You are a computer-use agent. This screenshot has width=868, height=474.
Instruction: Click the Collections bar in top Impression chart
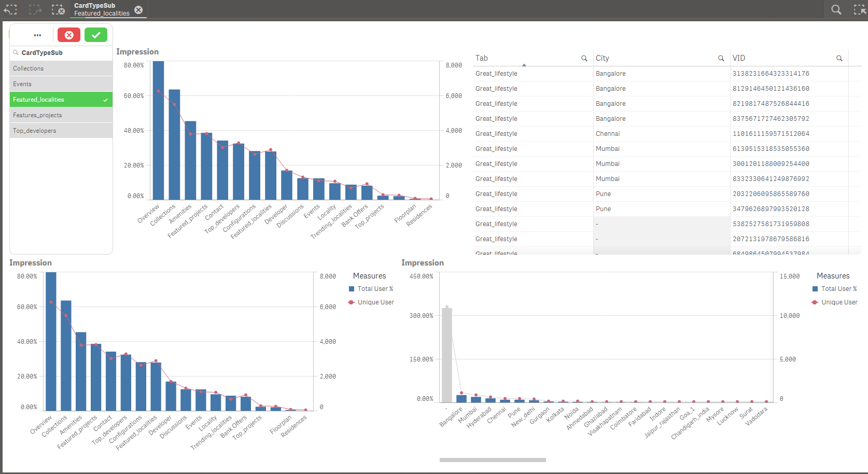coord(174,145)
